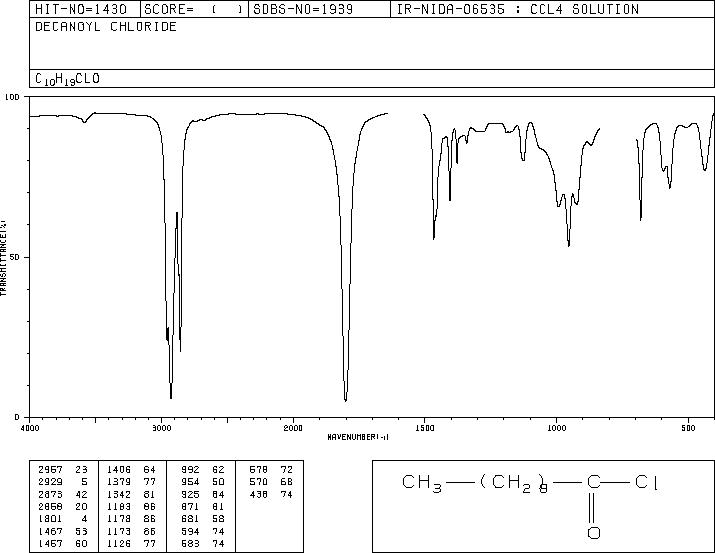
Task: Click the 500 label on the wavenumber axis
Action: (688, 428)
